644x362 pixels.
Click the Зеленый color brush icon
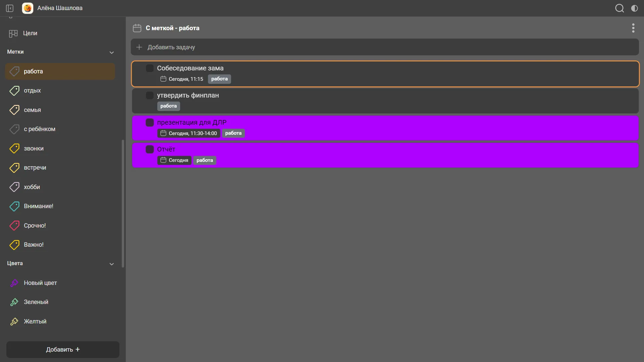[14, 302]
